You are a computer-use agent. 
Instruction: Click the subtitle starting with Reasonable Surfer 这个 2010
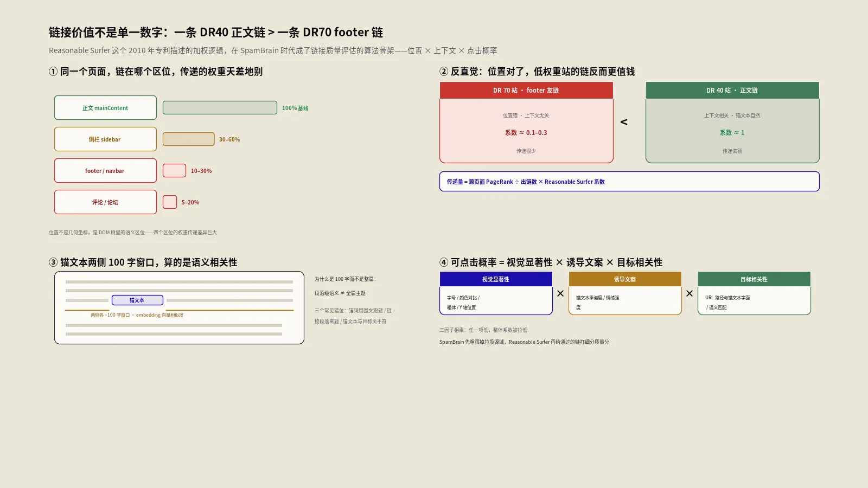(273, 50)
